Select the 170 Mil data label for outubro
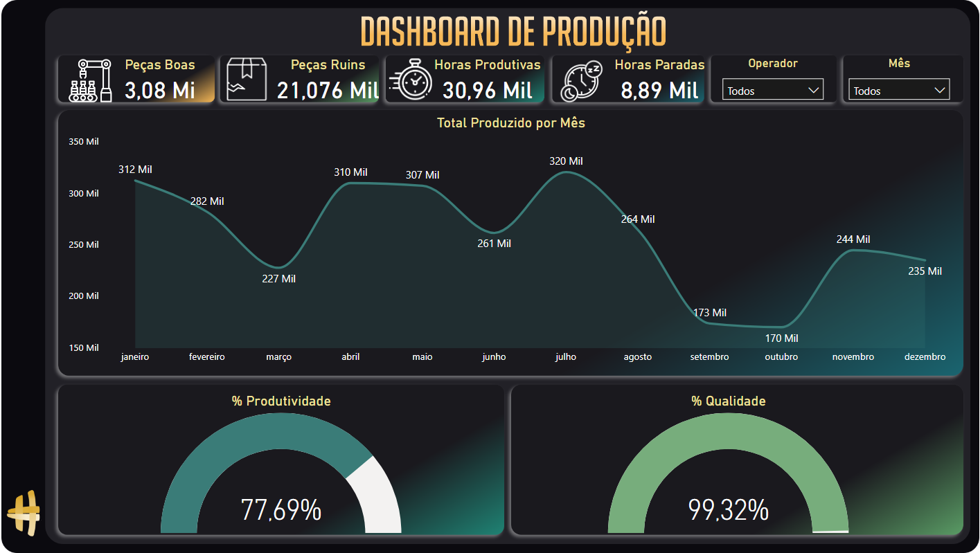The width and height of the screenshot is (980, 553). pyautogui.click(x=782, y=338)
